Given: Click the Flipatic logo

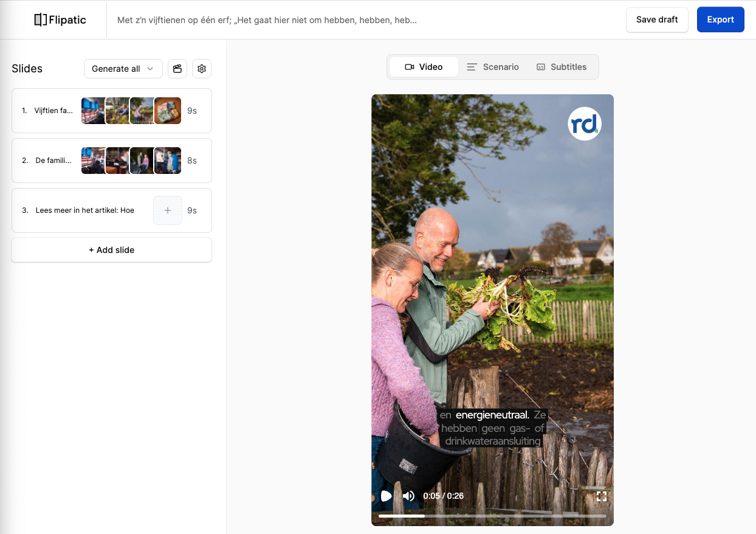Looking at the screenshot, I should coord(60,19).
